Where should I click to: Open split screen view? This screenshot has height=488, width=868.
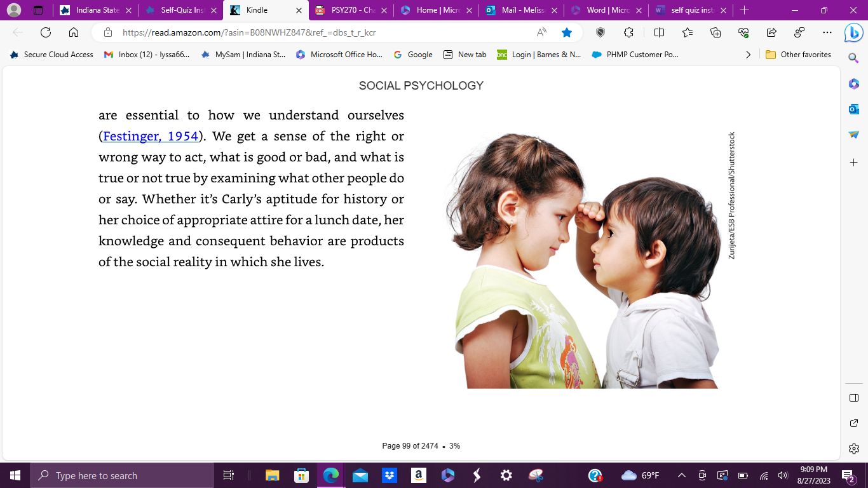659,32
